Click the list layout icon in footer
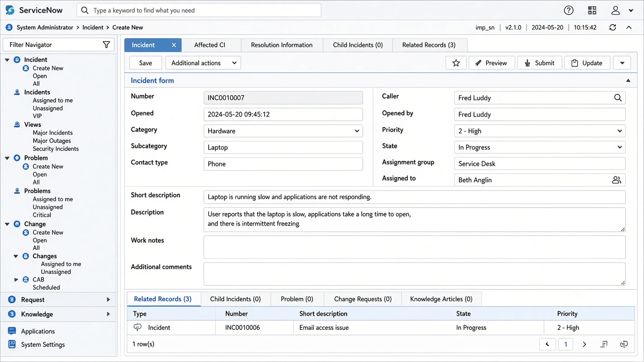 click(604, 344)
